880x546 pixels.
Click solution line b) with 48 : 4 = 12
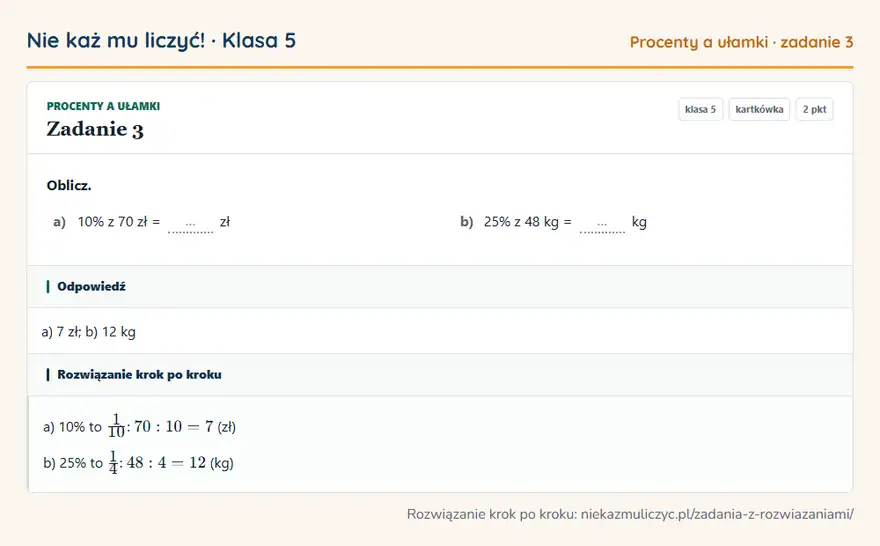pos(138,463)
